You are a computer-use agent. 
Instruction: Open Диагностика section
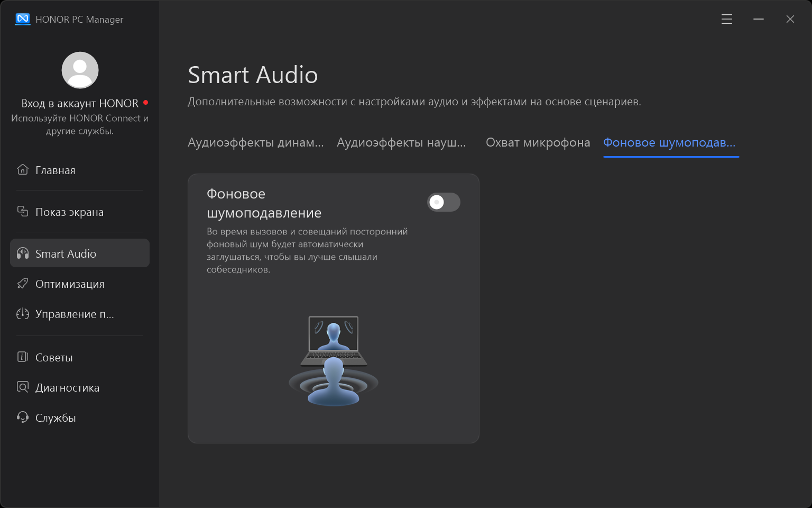click(80, 387)
